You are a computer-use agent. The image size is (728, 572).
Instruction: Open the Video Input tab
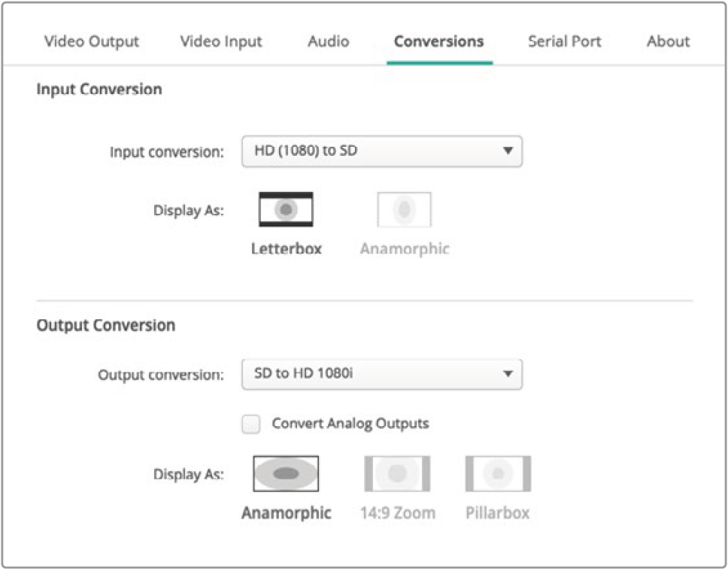[221, 41]
